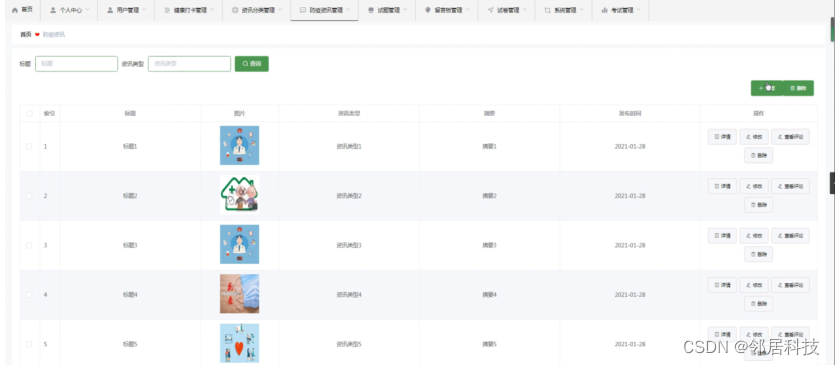Click the 修改 button for row 标题3
This screenshot has width=835, height=365.
coord(754,236)
